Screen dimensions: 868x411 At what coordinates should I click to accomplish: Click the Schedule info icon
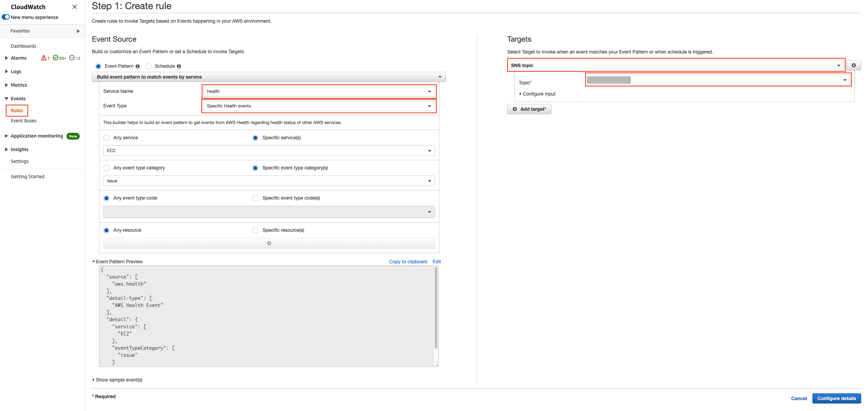pos(179,66)
